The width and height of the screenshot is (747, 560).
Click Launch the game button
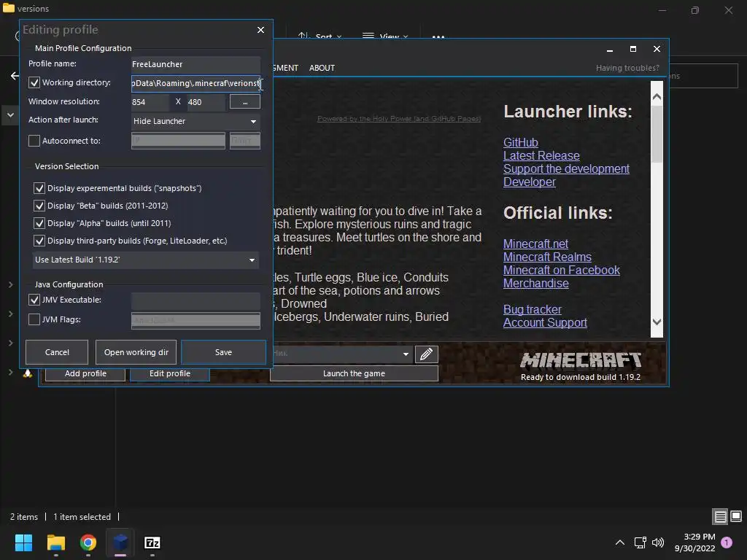coord(354,374)
